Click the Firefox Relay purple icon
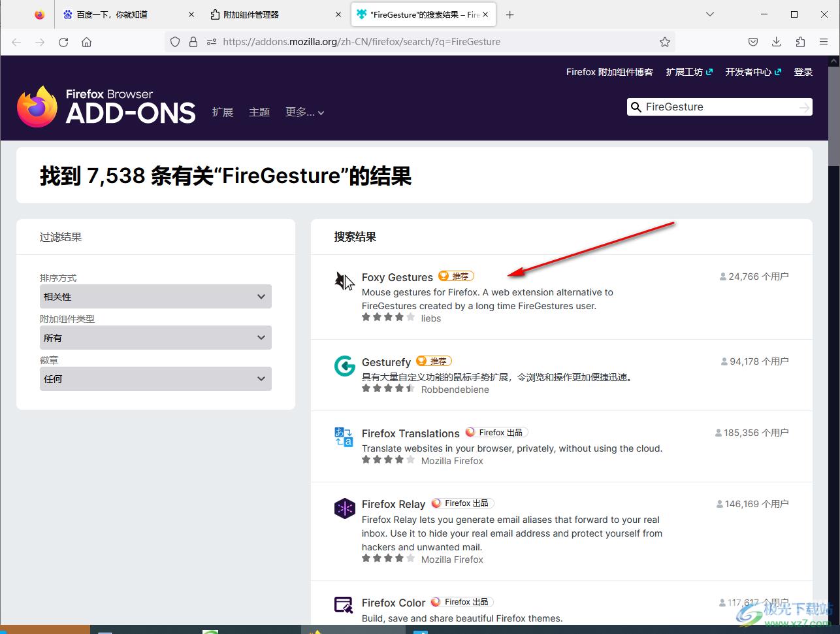The height and width of the screenshot is (634, 840). click(344, 508)
